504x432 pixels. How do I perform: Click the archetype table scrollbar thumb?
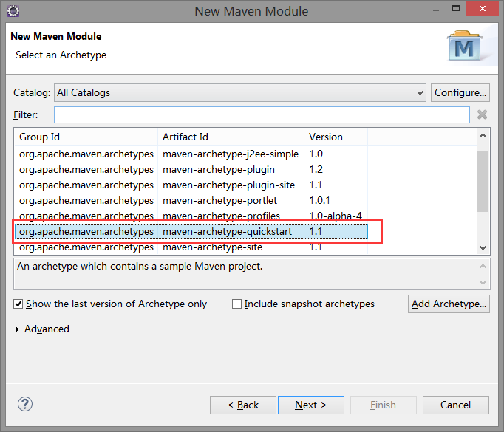click(x=483, y=182)
